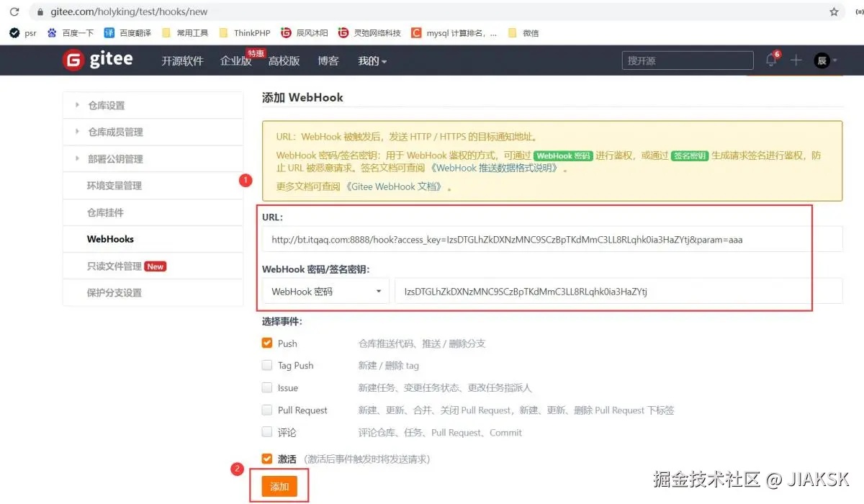Image resolution: width=864 pixels, height=504 pixels.
Task: Click the 添加 WebHook heading text
Action: (302, 97)
